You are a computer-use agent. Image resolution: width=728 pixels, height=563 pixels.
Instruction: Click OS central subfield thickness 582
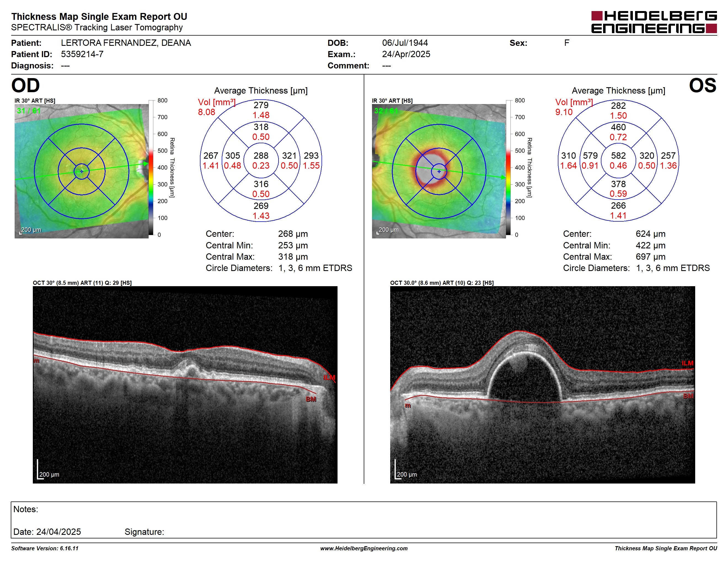click(x=618, y=156)
